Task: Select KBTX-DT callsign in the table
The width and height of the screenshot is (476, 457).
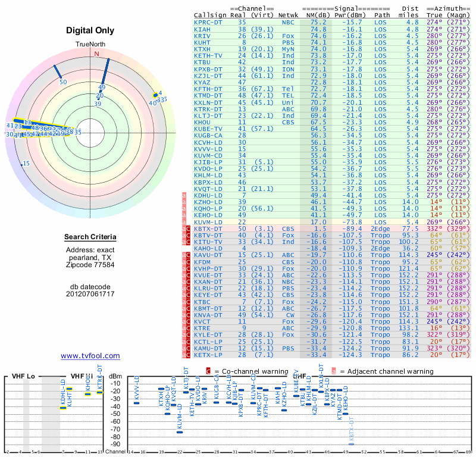Action: 208,228
